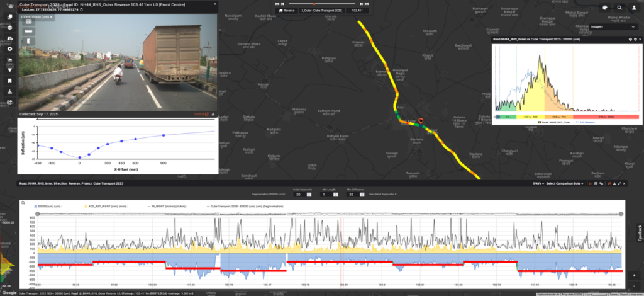
Task: Click the Calculated Segments: 8 text
Action: 382,194
